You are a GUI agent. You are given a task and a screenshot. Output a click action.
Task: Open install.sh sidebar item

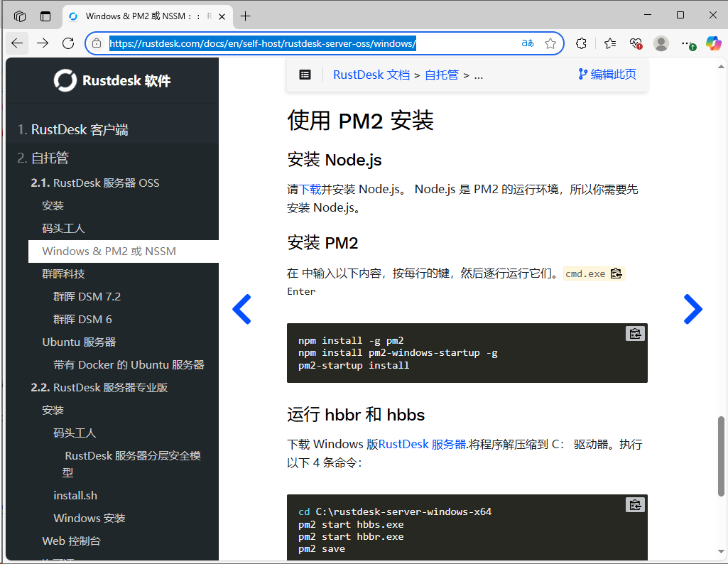point(75,495)
